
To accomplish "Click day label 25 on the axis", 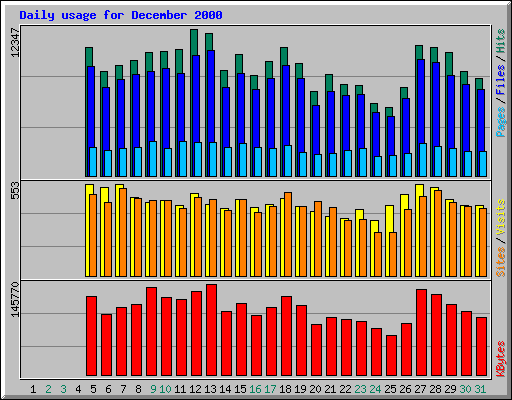I will pos(390,389).
